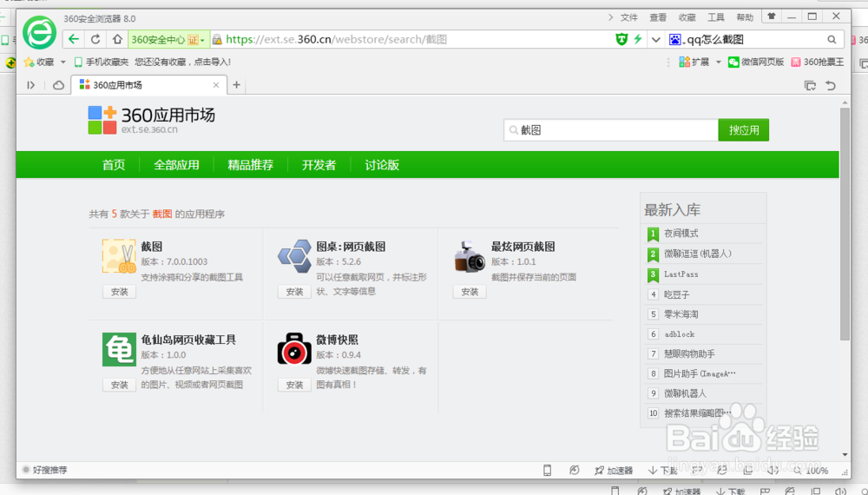Expand the address bar history chevron
The width and height of the screenshot is (868, 495).
tap(656, 39)
